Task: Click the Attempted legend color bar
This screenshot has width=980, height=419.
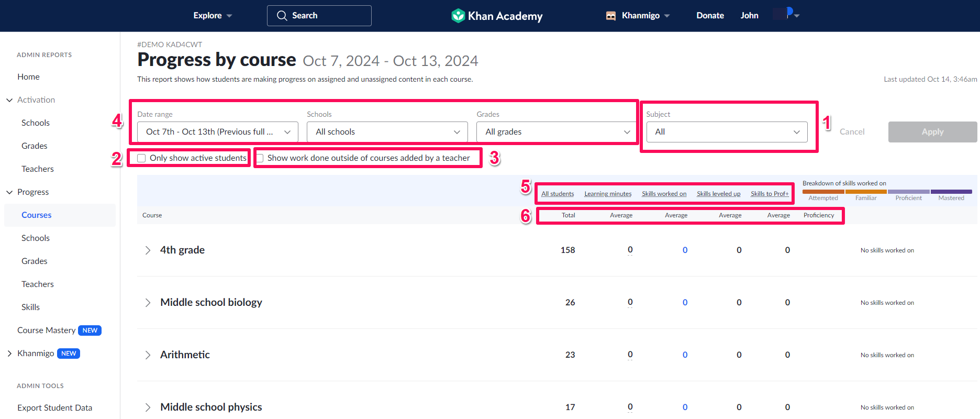Action: coord(823,192)
